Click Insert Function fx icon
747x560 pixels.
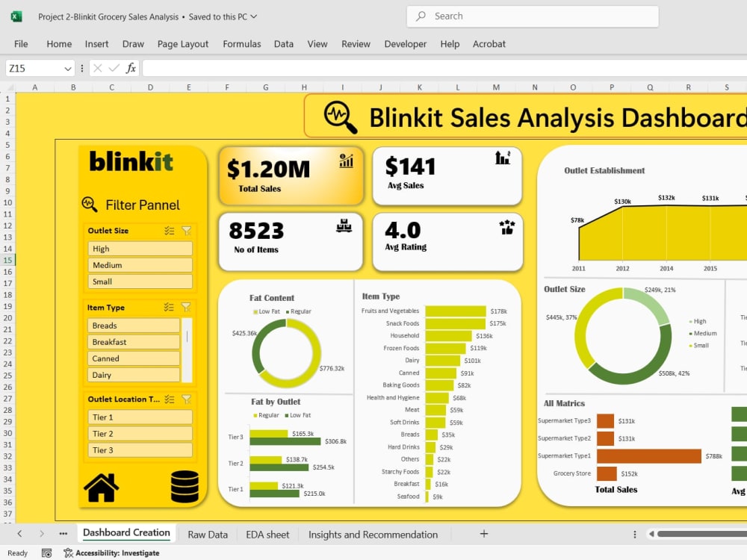(x=131, y=68)
